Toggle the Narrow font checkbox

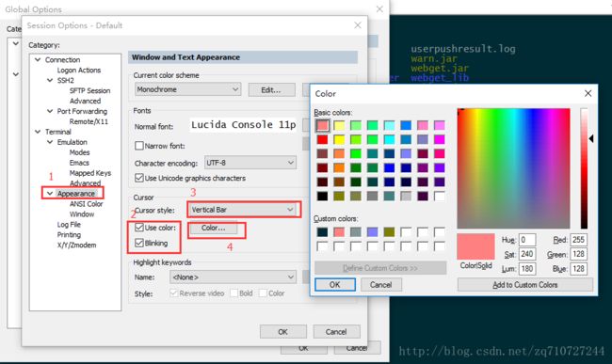(139, 146)
